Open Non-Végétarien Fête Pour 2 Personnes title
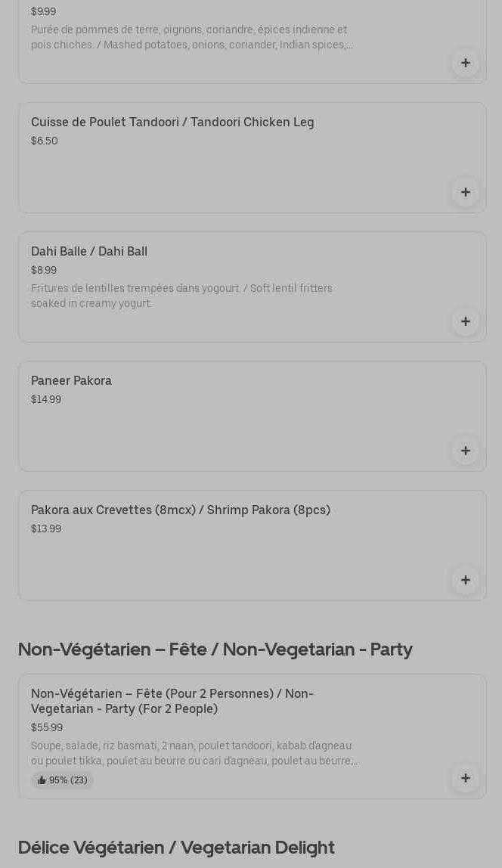Screen dimensions: 502x868 pos(172,701)
